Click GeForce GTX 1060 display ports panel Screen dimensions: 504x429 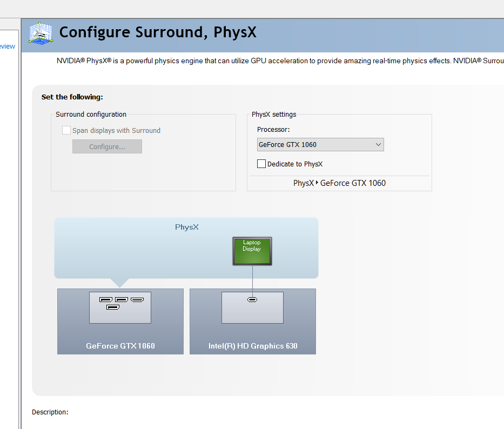[x=120, y=307]
